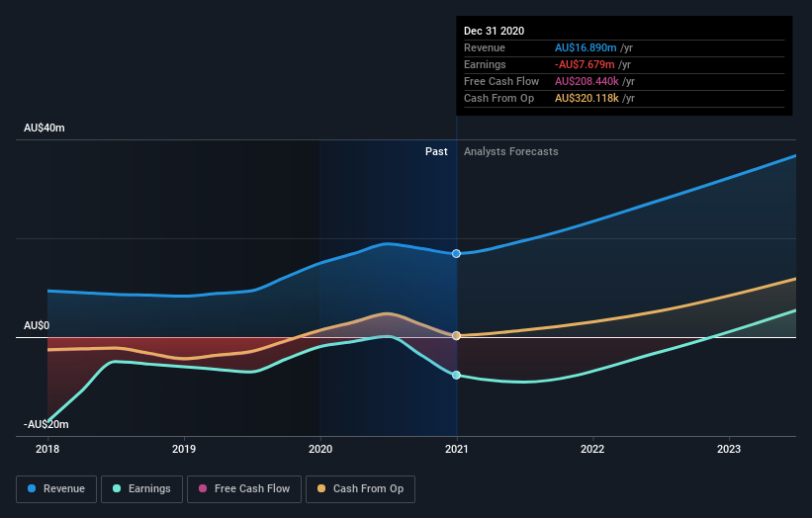Click the Earnings data point at 2021
Image resolution: width=812 pixels, height=518 pixels.
click(456, 376)
